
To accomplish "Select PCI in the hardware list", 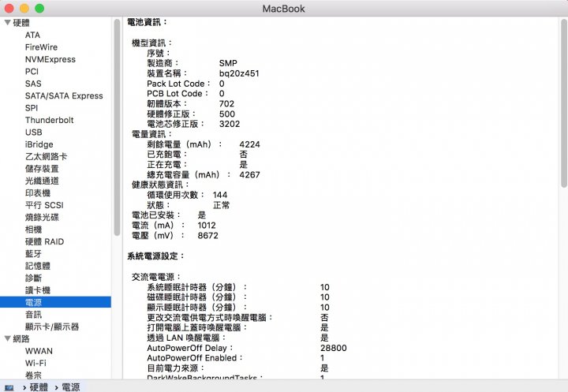I will point(32,71).
